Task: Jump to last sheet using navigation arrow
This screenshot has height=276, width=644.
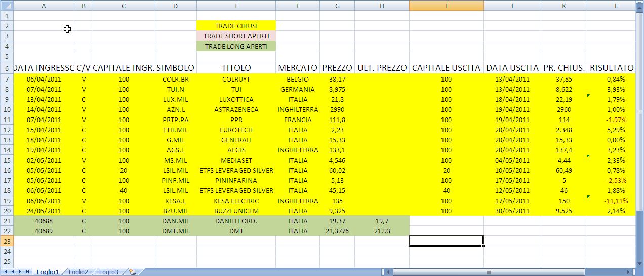Action: pyautogui.click(x=27, y=272)
